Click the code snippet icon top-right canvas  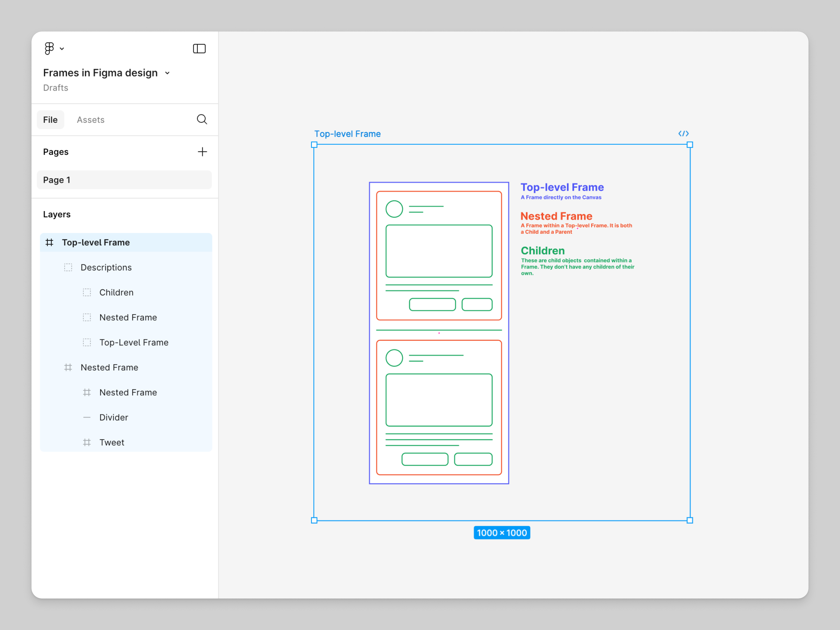[x=684, y=133]
